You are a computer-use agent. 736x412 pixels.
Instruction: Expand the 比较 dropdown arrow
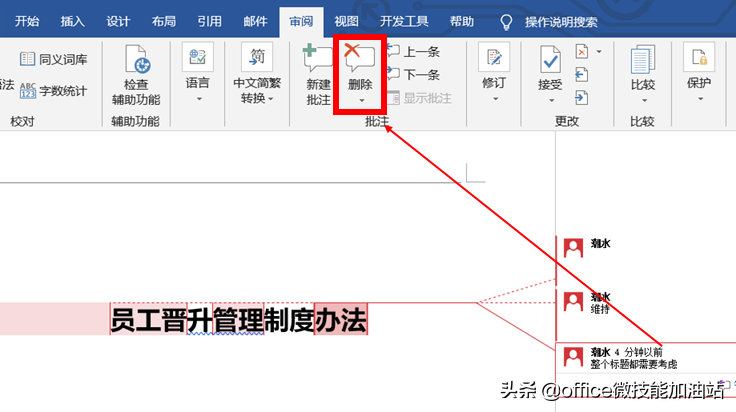pyautogui.click(x=644, y=100)
